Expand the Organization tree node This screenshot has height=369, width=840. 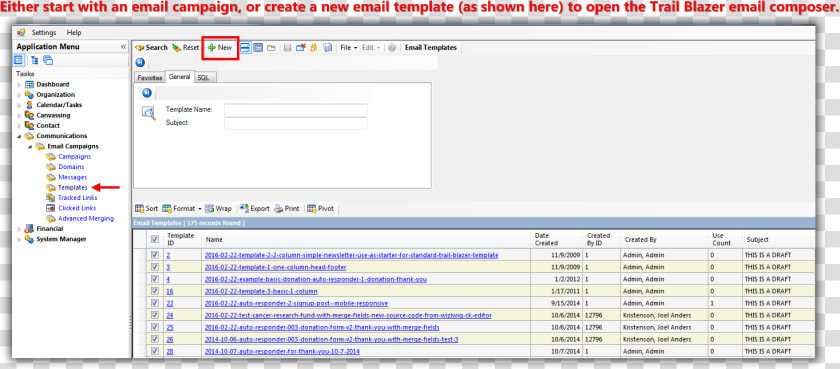click(19, 95)
